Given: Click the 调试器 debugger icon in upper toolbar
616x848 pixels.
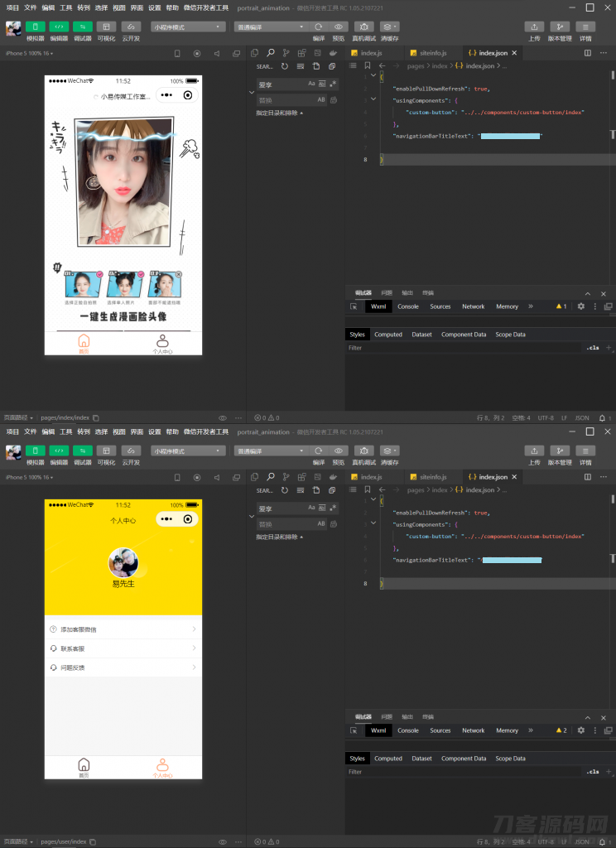Looking at the screenshot, I should [83, 26].
